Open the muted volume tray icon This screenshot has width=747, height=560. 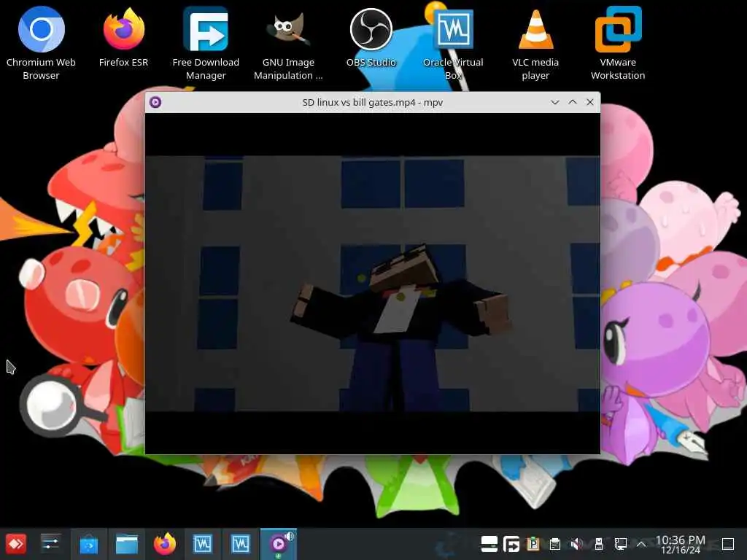coord(576,543)
